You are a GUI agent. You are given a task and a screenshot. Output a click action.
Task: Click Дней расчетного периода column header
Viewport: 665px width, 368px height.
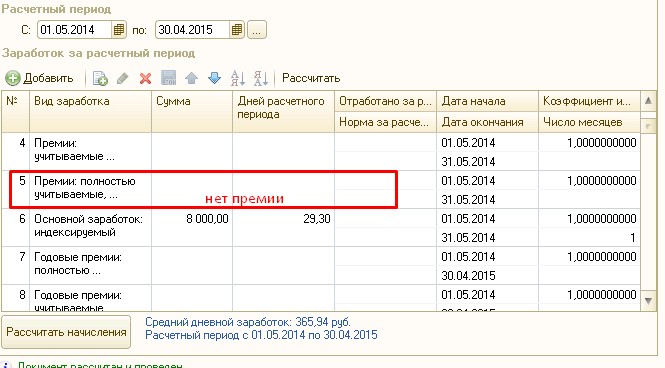[x=283, y=111]
